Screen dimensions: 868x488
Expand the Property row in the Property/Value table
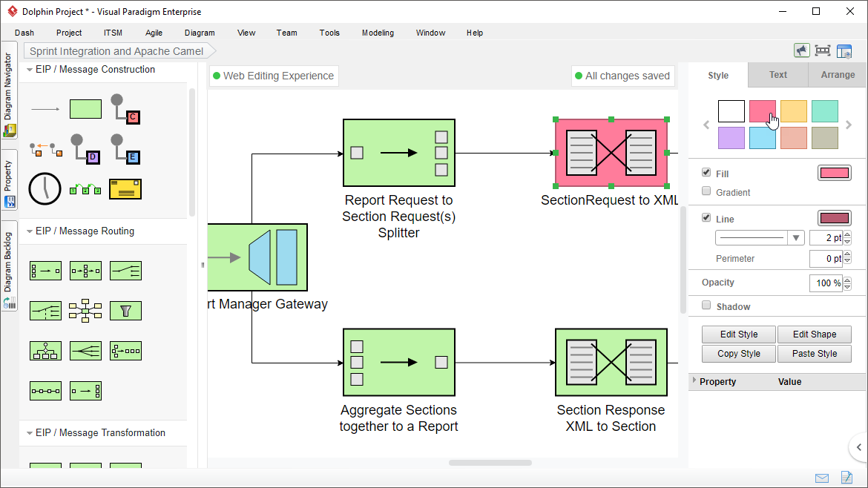695,381
